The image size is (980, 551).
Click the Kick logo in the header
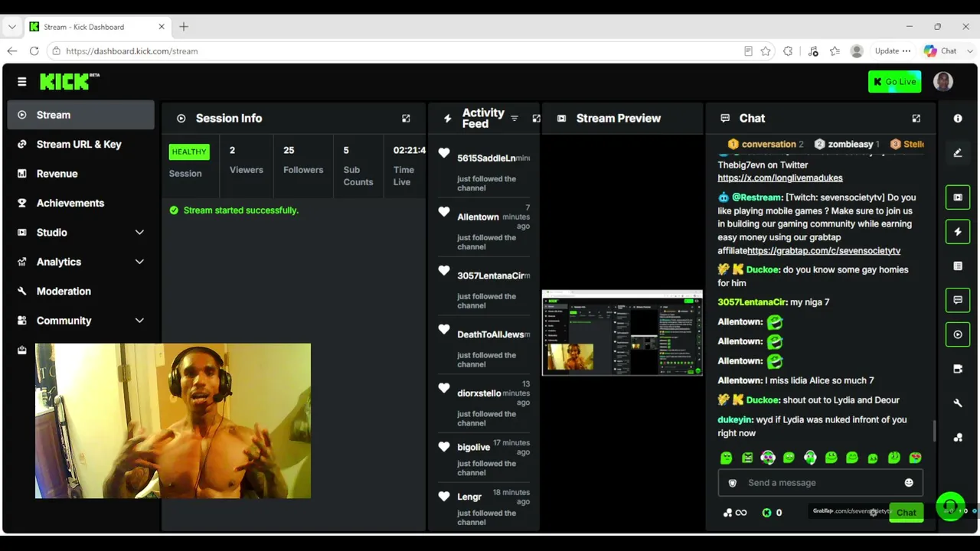tap(70, 81)
